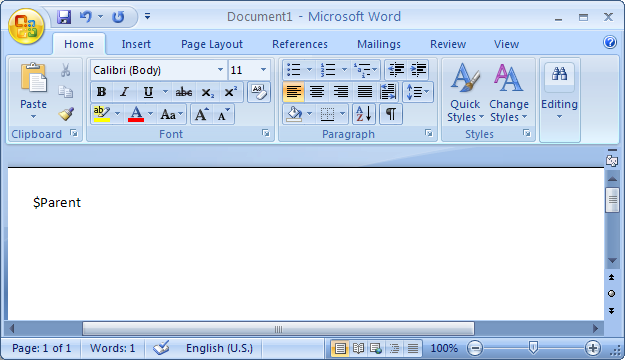Image resolution: width=625 pixels, height=360 pixels.
Task: Open Microsoft Office Word Help
Action: pyautogui.click(x=610, y=42)
